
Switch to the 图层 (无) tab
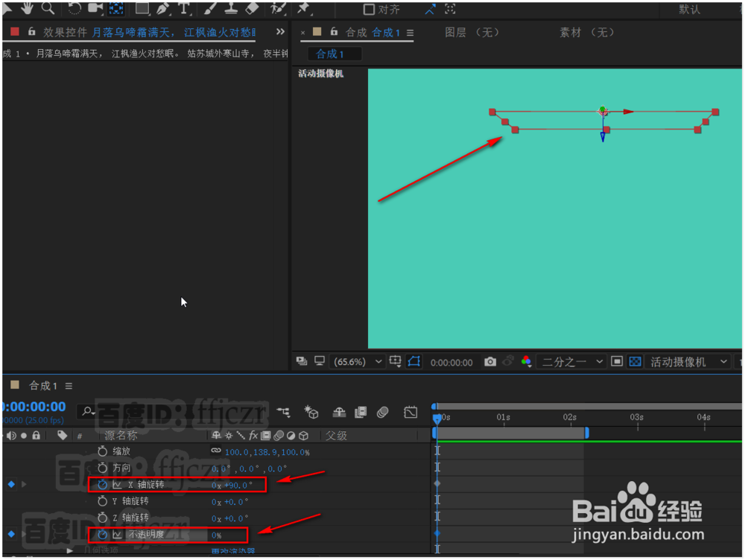[472, 32]
